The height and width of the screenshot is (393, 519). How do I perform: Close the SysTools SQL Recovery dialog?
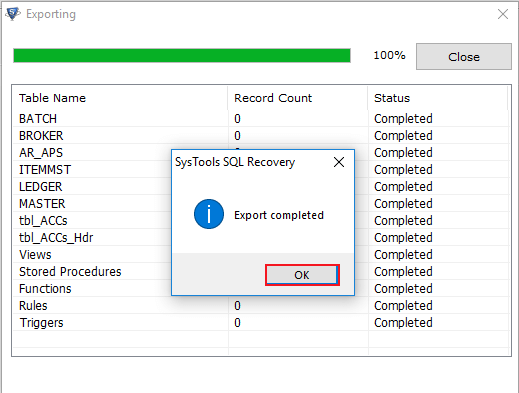click(339, 162)
